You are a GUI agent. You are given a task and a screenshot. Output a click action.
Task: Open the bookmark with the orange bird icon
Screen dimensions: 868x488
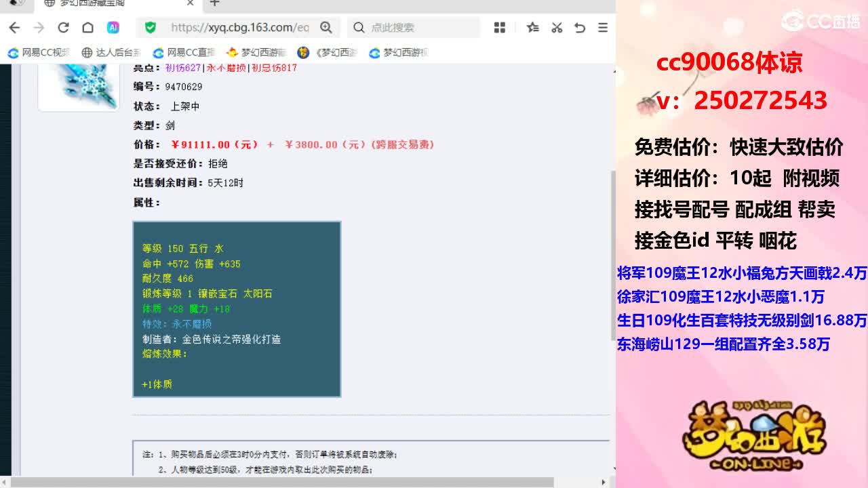click(x=256, y=52)
